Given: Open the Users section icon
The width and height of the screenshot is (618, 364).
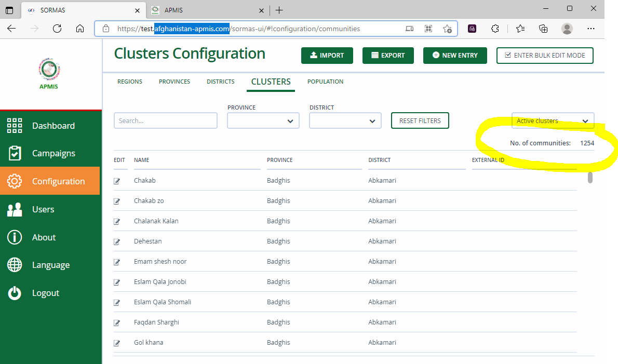Looking at the screenshot, I should 14,209.
